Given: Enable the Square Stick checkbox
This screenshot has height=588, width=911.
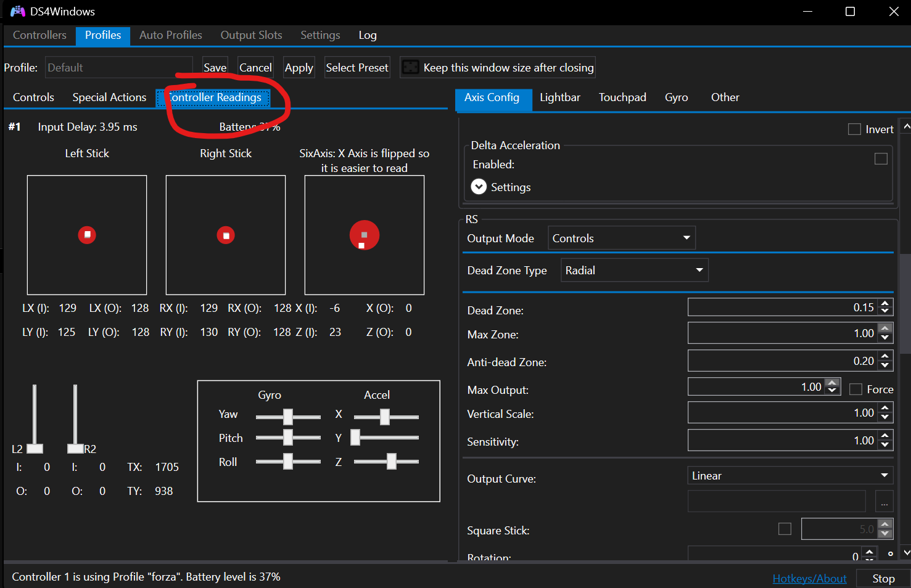Looking at the screenshot, I should coord(785,529).
